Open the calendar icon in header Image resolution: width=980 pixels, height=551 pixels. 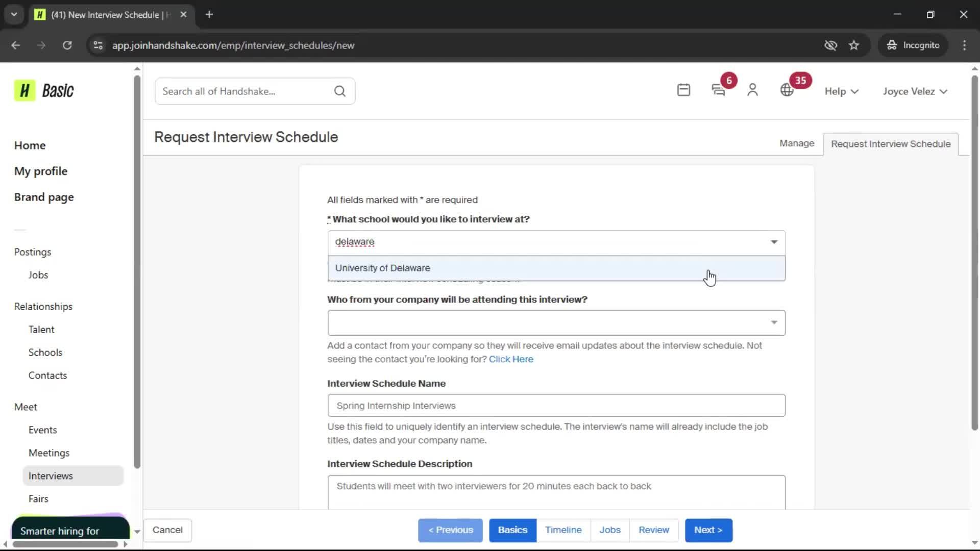coord(683,90)
